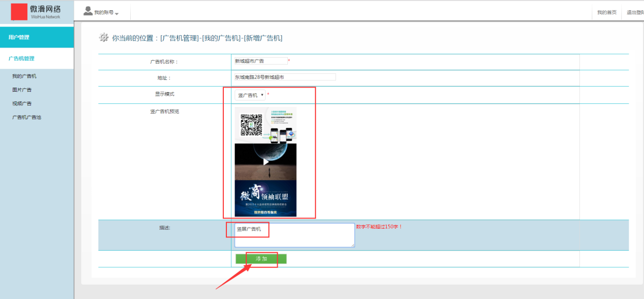Go to 图片广告 in the sidebar

pos(22,90)
